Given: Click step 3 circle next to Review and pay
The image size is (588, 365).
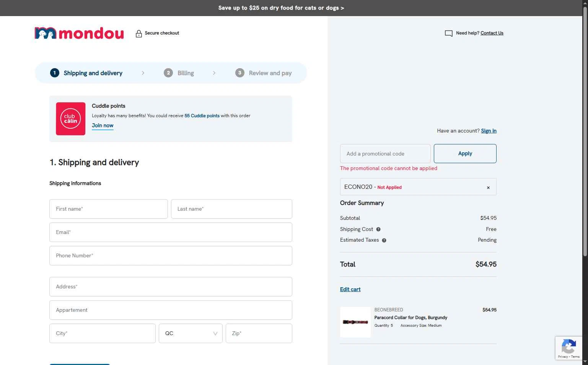Looking at the screenshot, I should [240, 73].
